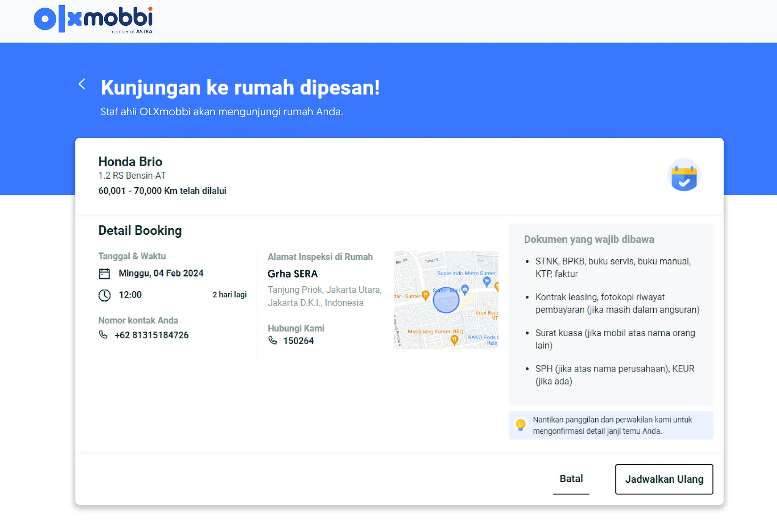Click the 'Detail Booking' heading

pyautogui.click(x=140, y=231)
